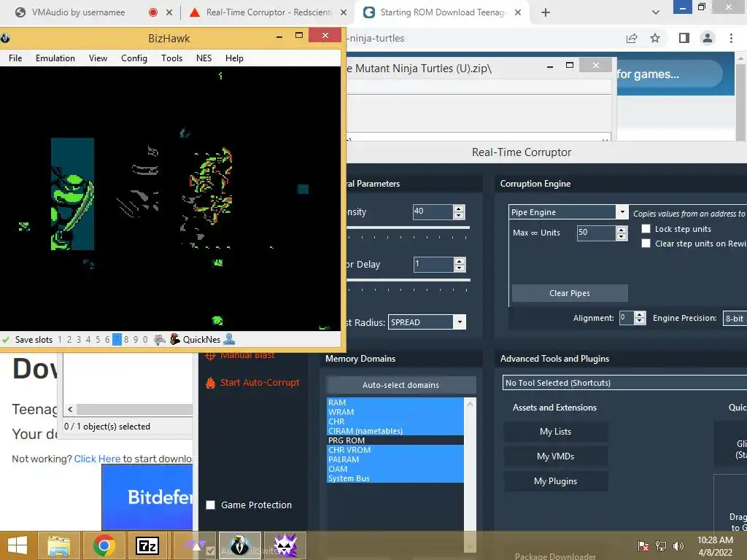Click the Intensity value field

tap(433, 212)
